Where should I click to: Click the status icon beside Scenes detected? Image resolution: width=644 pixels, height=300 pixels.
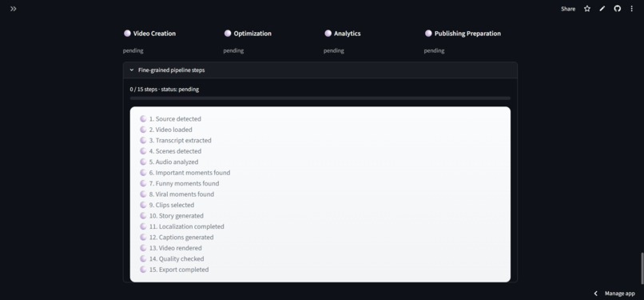point(143,151)
